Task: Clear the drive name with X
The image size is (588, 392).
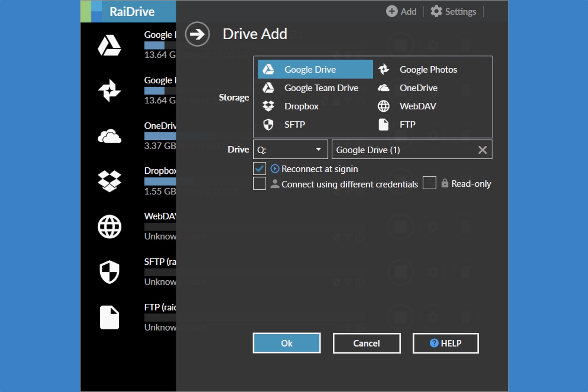Action: (x=483, y=150)
